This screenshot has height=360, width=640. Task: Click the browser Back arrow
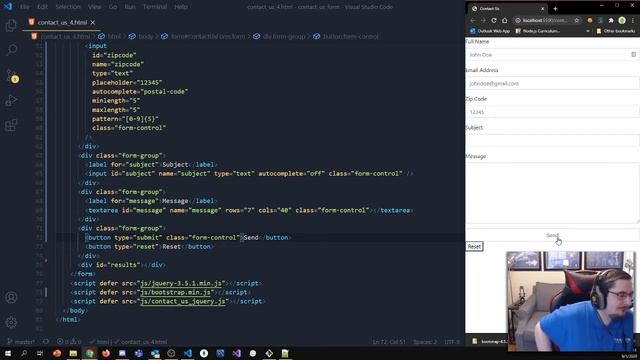[473, 20]
